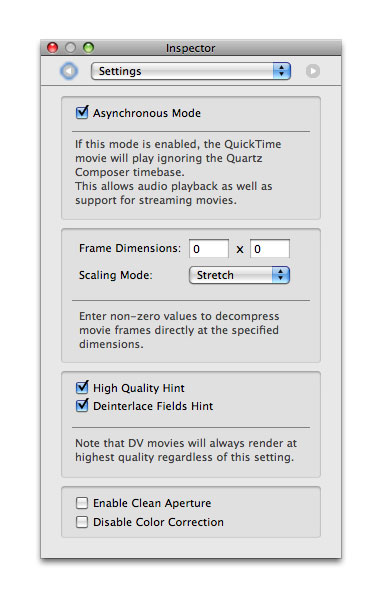The height and width of the screenshot is (606, 388).
Task: Toggle the Deinterlace Fields Hint checkbox
Action: (x=82, y=406)
